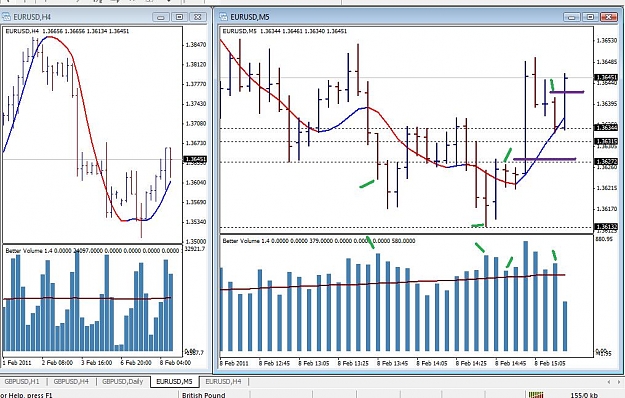Click the 1.35340 price on the H4 scale
The width and height of the screenshot is (625, 398).
tap(196, 222)
